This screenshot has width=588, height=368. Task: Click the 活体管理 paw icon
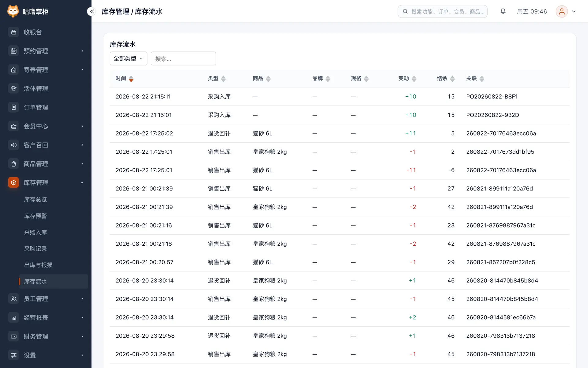pos(13,89)
